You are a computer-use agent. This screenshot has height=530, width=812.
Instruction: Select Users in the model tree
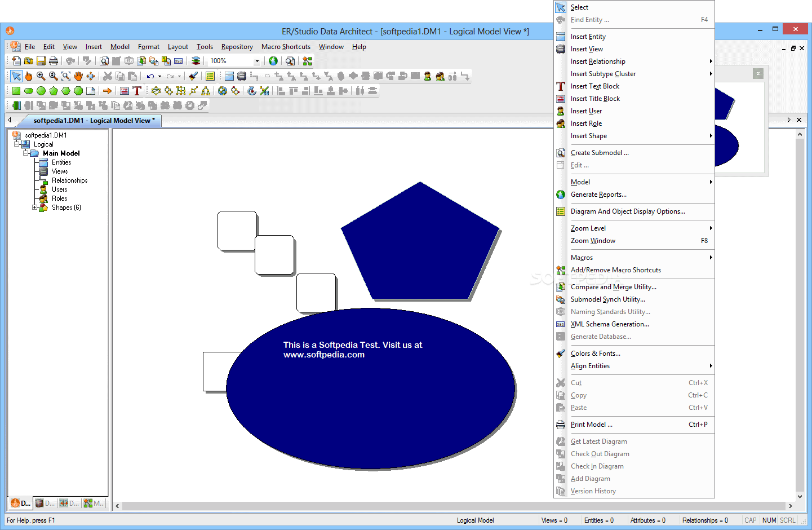(59, 189)
